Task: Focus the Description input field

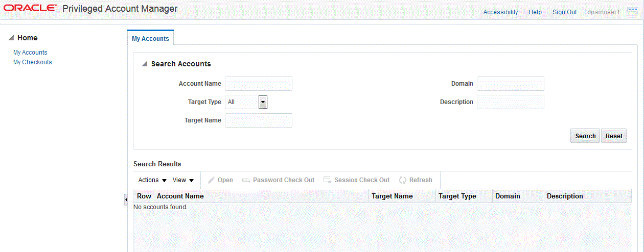Action: tap(511, 102)
